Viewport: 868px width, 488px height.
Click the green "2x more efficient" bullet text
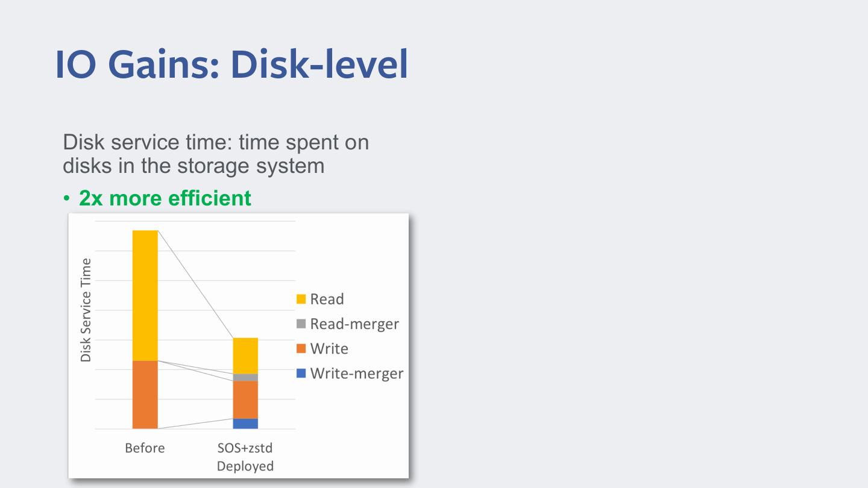165,198
